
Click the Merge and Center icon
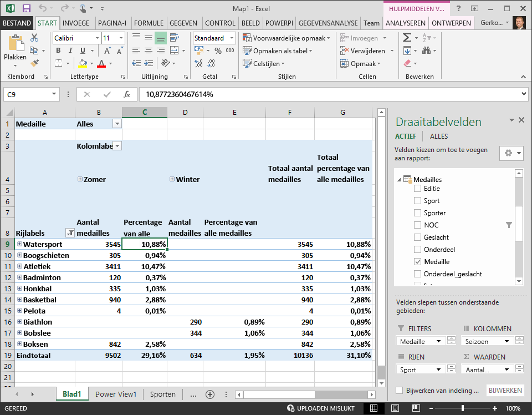click(175, 50)
